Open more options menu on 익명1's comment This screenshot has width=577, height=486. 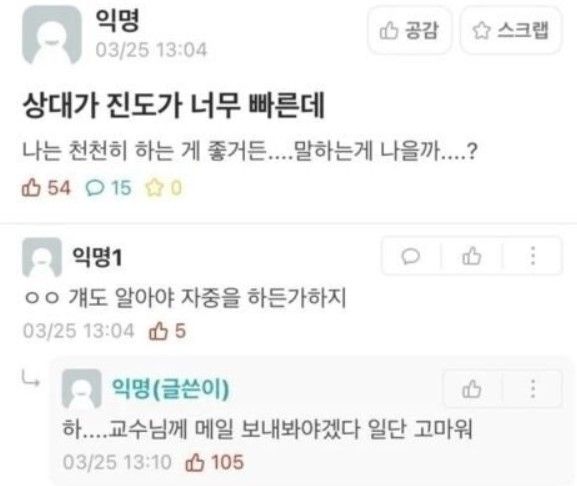532,256
